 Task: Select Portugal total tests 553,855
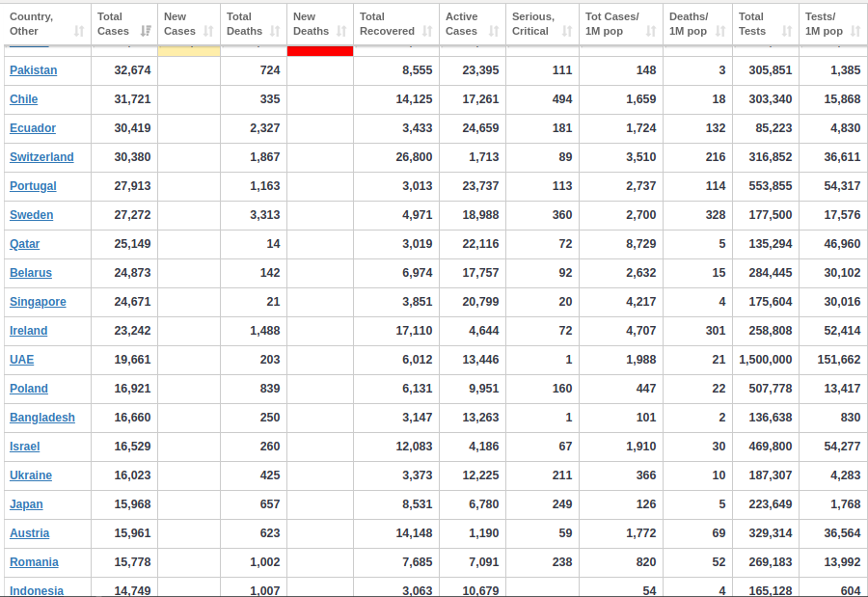click(x=770, y=186)
